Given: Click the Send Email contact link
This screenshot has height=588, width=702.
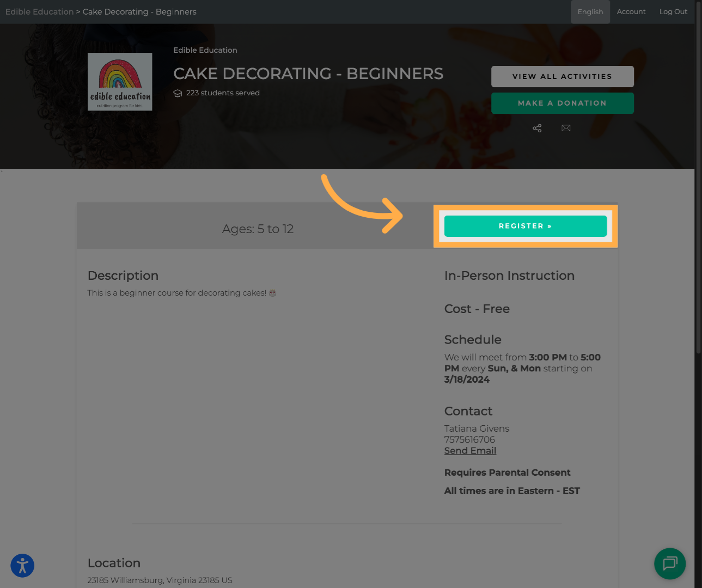Looking at the screenshot, I should (470, 451).
